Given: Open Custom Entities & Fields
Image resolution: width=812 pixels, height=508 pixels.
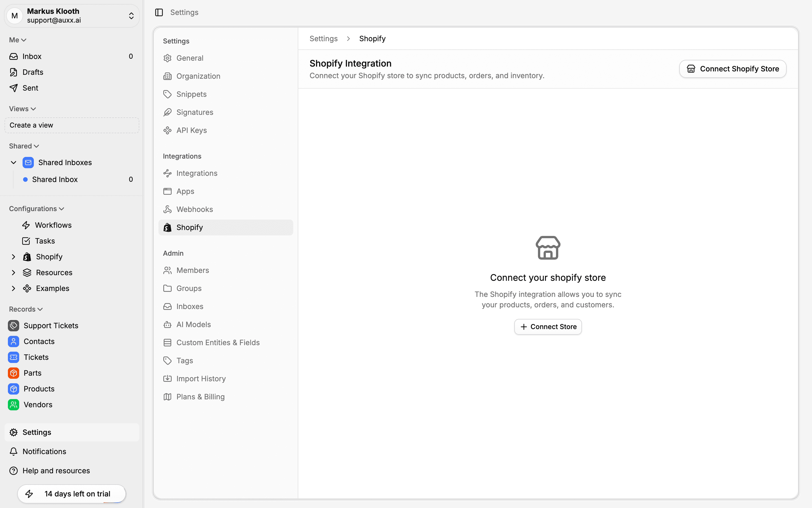Looking at the screenshot, I should 226,343.
